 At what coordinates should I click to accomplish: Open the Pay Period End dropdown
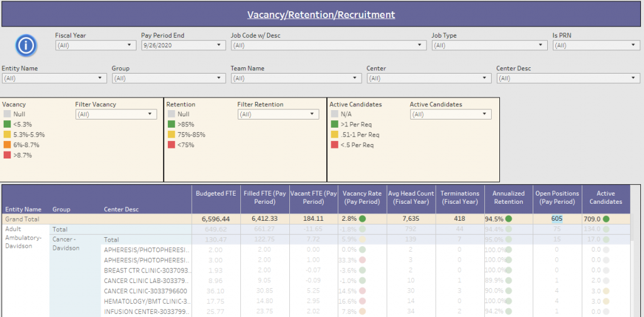click(183, 45)
